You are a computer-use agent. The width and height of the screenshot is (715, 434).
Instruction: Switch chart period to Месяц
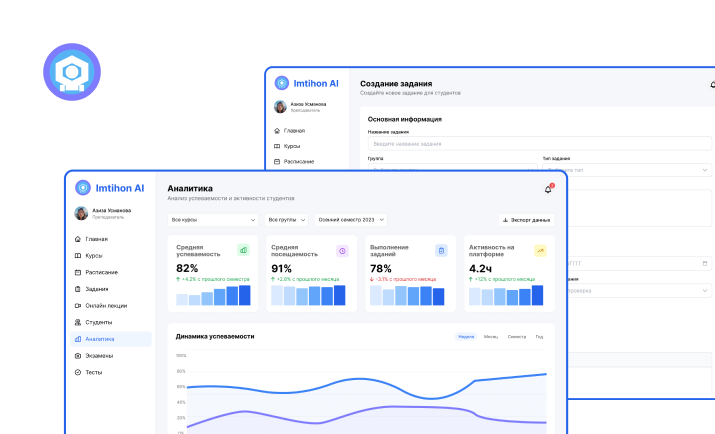(x=491, y=337)
